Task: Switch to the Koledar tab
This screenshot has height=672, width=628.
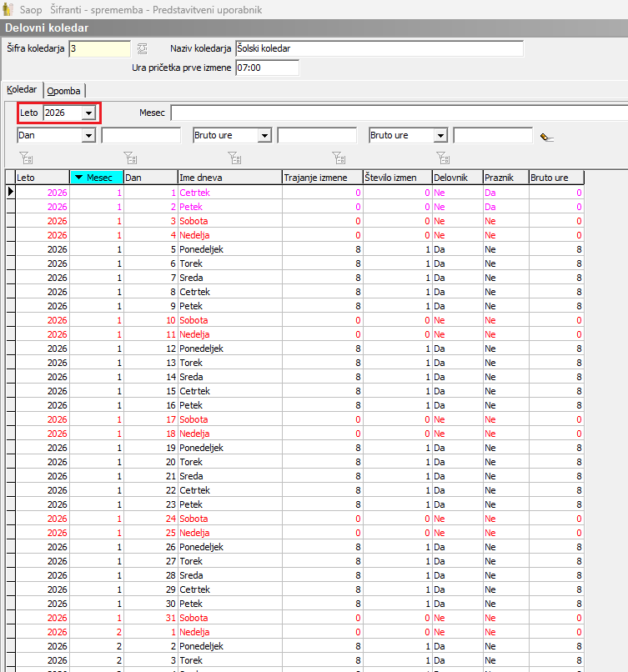Action: click(x=22, y=89)
